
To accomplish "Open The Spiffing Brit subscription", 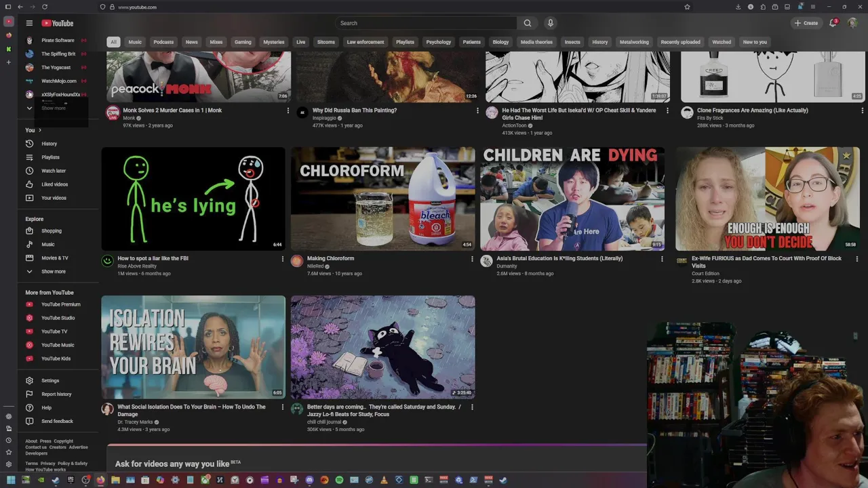I will tap(57, 54).
